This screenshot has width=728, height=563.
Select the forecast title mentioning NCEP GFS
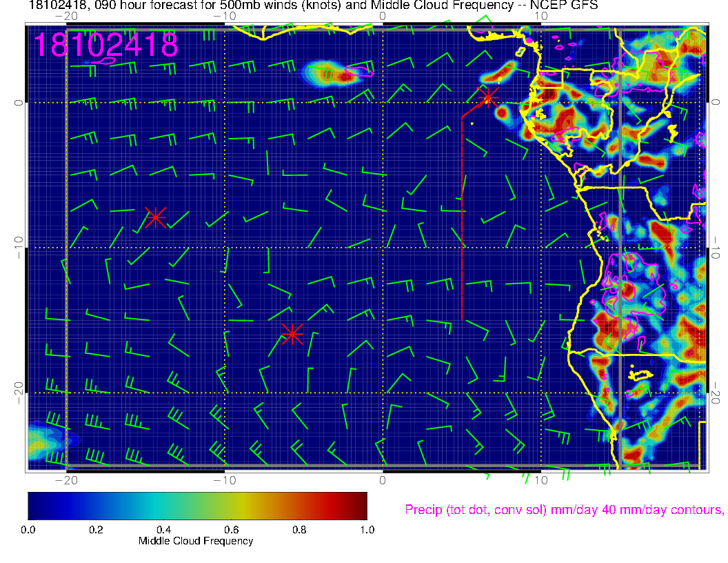coord(314,5)
